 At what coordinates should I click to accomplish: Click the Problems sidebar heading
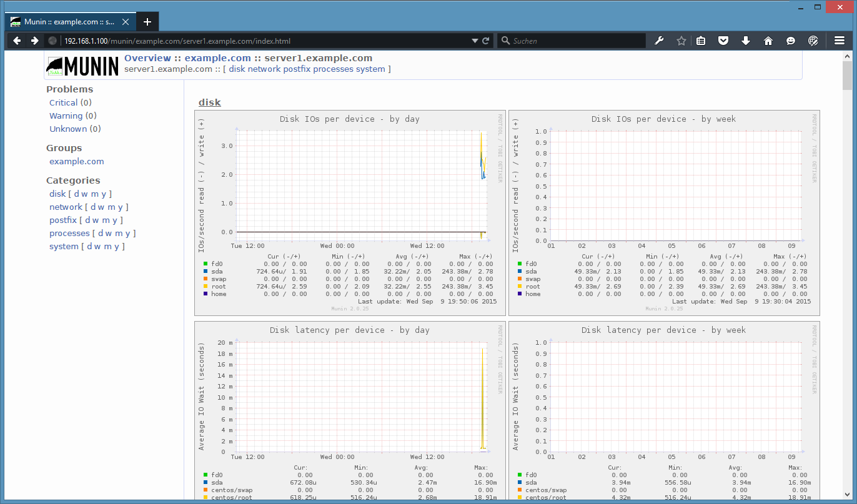pos(69,89)
